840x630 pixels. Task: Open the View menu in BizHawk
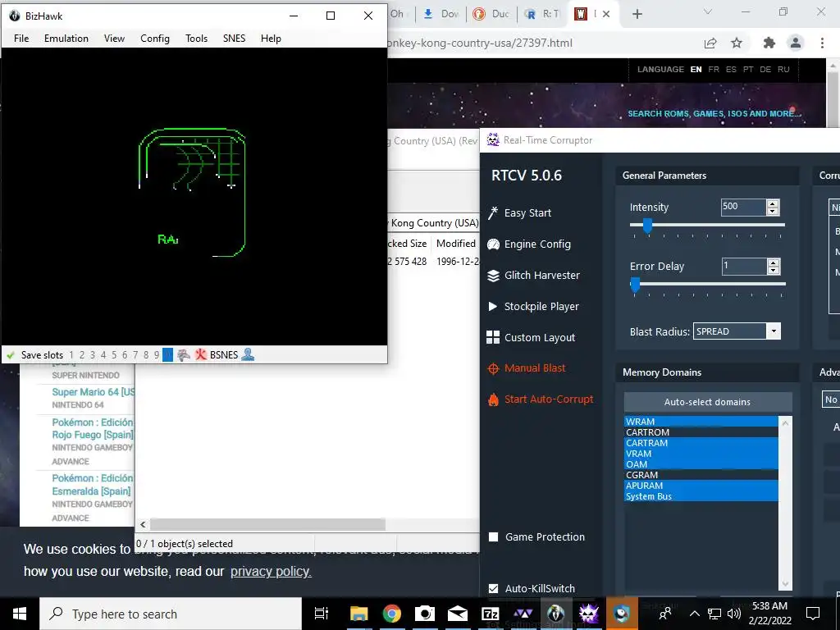coord(114,38)
